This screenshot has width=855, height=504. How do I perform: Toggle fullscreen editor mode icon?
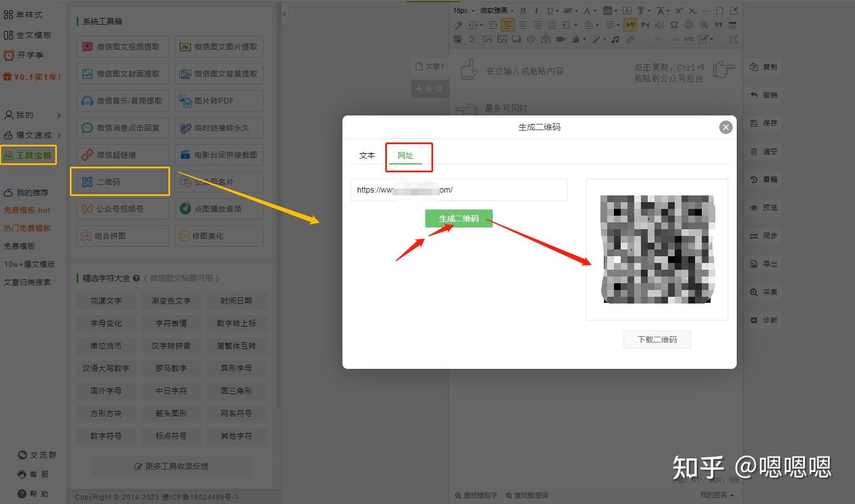click(733, 39)
